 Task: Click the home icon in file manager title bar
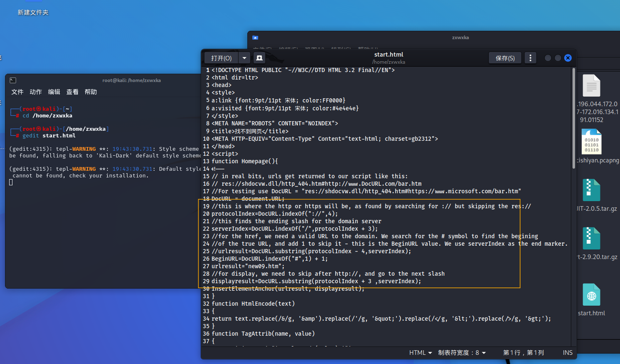(255, 37)
